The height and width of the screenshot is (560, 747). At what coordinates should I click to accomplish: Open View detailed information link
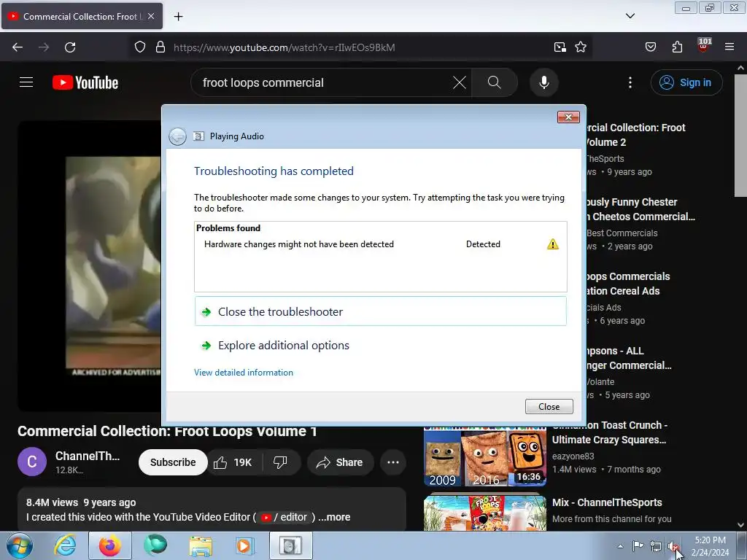coord(244,373)
